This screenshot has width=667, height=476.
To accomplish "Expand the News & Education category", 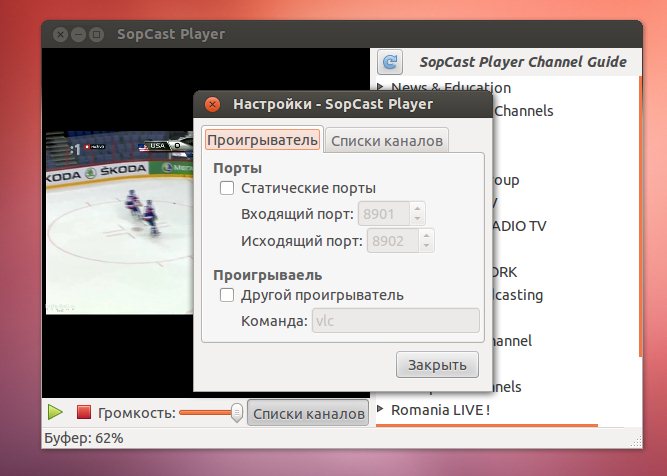I will coord(381,87).
